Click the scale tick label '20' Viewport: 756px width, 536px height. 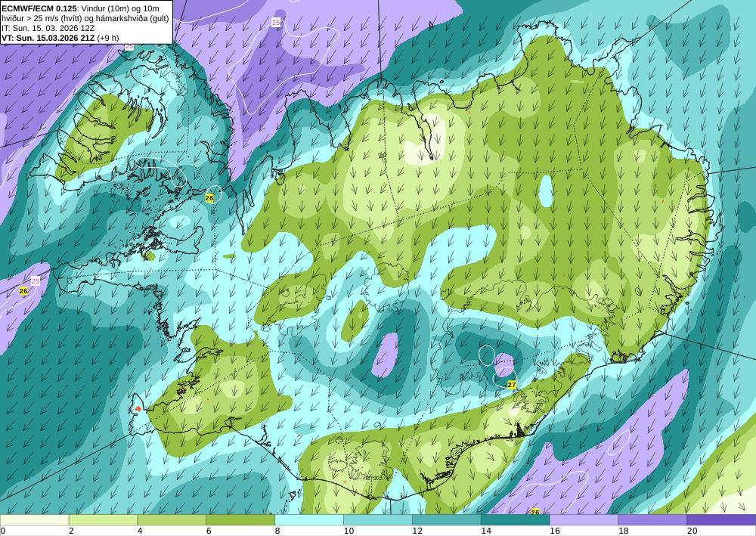pos(692,531)
